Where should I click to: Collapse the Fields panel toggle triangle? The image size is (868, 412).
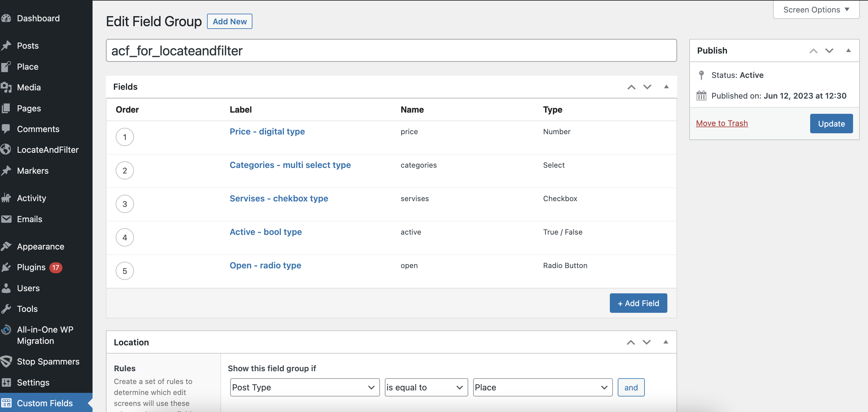click(x=666, y=87)
